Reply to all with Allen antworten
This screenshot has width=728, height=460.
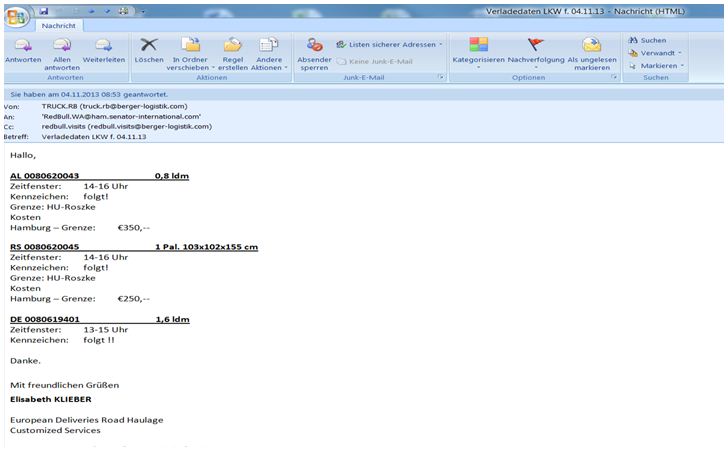point(62,55)
